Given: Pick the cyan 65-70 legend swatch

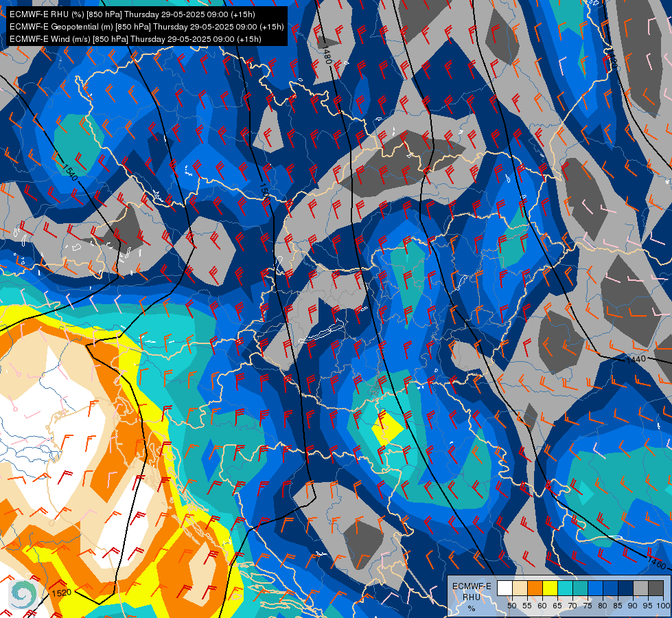Looking at the screenshot, I should (x=566, y=588).
